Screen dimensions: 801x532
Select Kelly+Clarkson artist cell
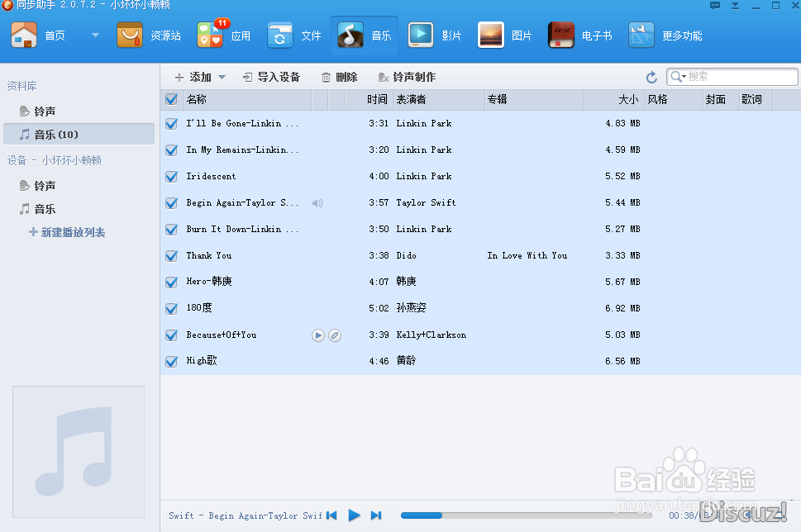431,335
